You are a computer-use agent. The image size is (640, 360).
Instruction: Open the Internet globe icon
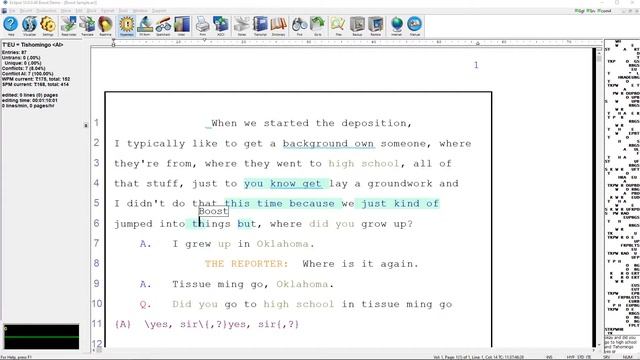coord(396,26)
